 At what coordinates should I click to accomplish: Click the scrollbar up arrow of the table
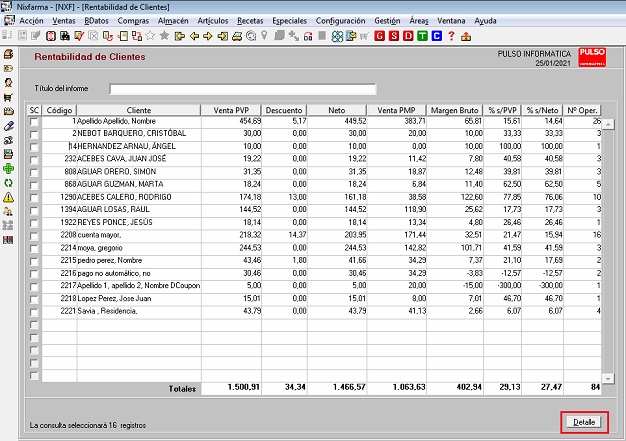(608, 124)
